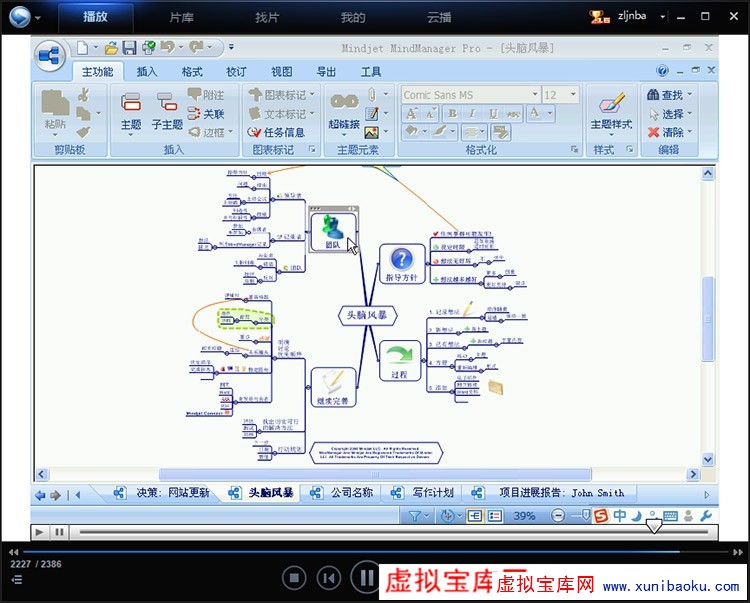Toggle the large pause button in player
The width and height of the screenshot is (750, 603).
(x=366, y=577)
